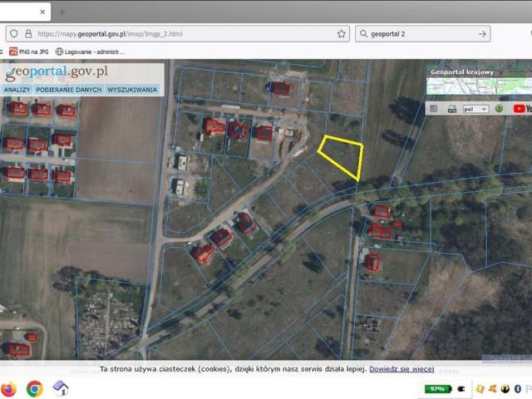Click the search arrow go button
Image resolution: width=532 pixels, height=399 pixels.
tap(483, 34)
